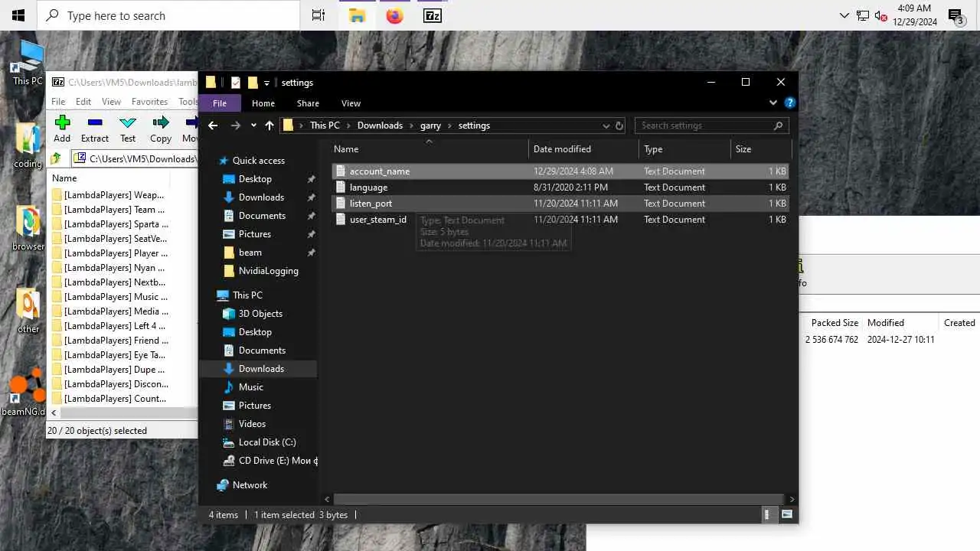Click the Quick Access Toolbar properties icon
Viewport: 980px width, 551px height.
(236, 83)
